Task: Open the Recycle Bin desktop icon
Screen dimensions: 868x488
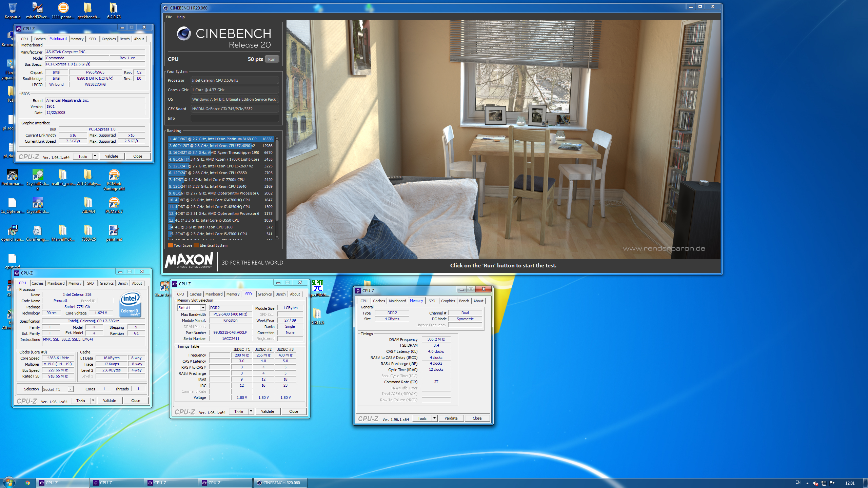Action: click(x=12, y=10)
